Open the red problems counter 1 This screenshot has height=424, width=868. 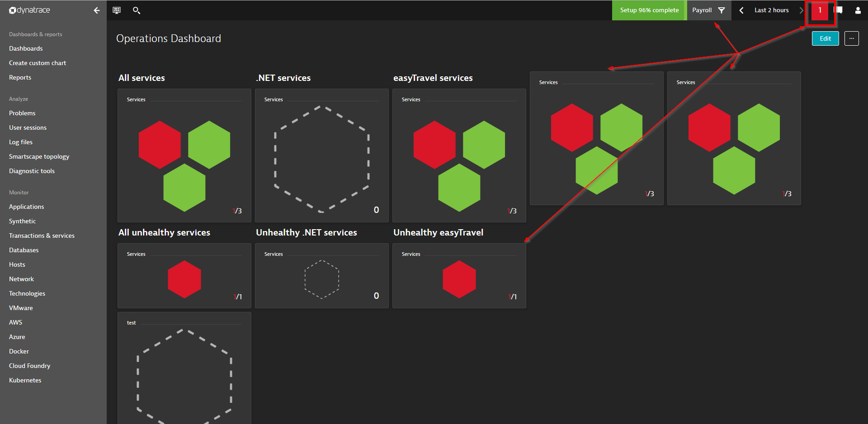[x=820, y=10]
